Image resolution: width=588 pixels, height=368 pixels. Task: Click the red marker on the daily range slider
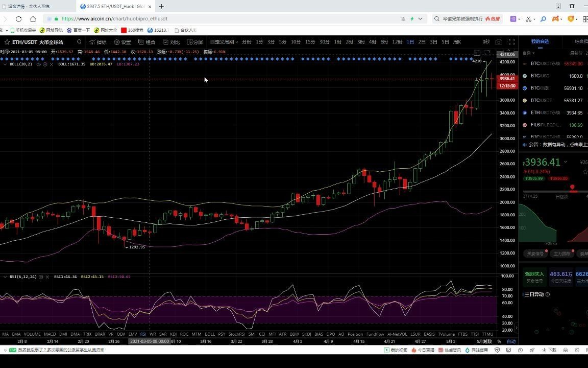(x=572, y=187)
